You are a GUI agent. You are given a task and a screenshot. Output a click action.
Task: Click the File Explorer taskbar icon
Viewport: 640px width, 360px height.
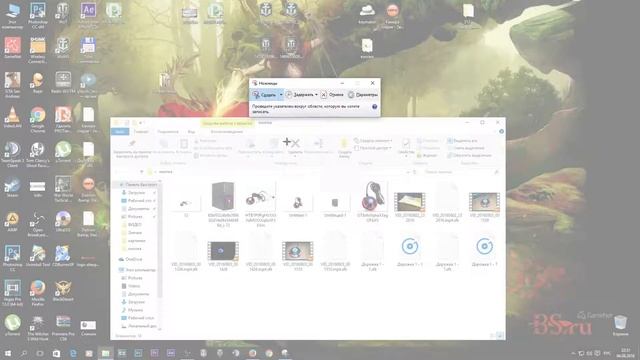pos(105,353)
